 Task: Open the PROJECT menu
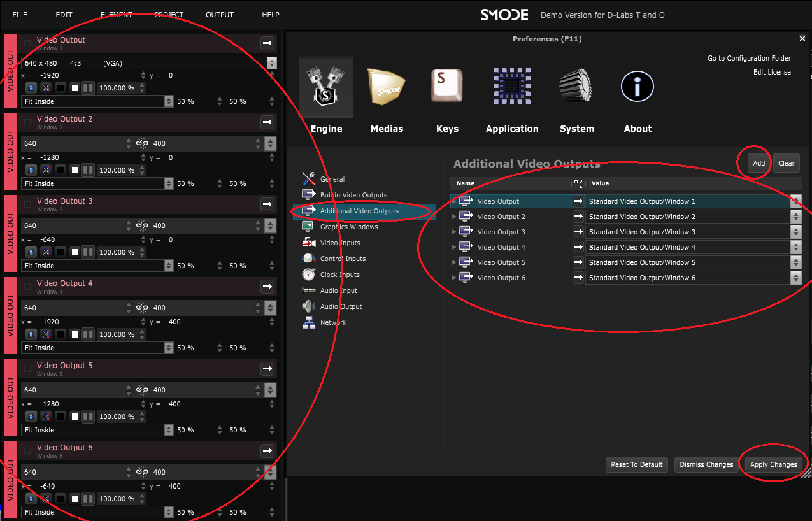click(x=169, y=15)
